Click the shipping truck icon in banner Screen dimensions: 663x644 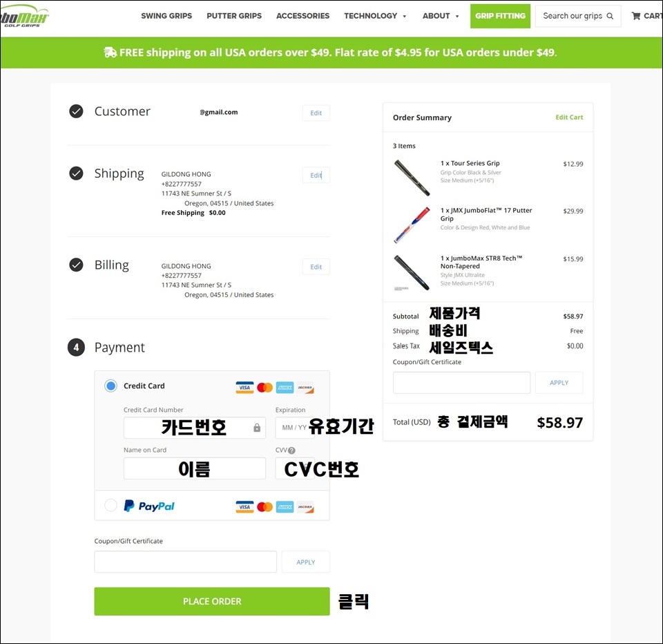coord(110,53)
